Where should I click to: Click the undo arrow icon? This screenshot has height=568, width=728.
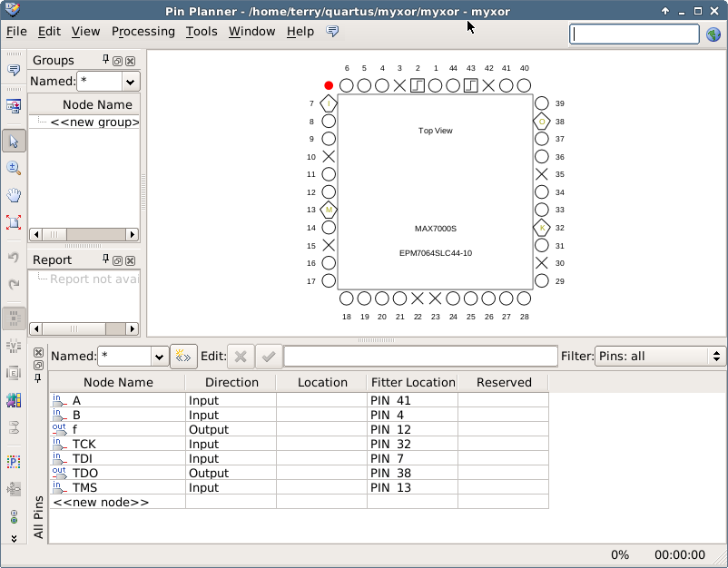[x=14, y=258]
